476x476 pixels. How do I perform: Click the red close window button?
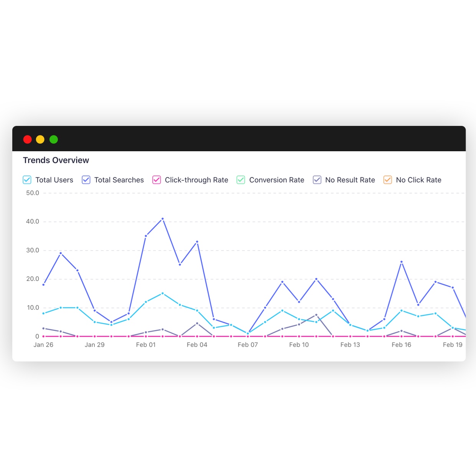tap(27, 139)
